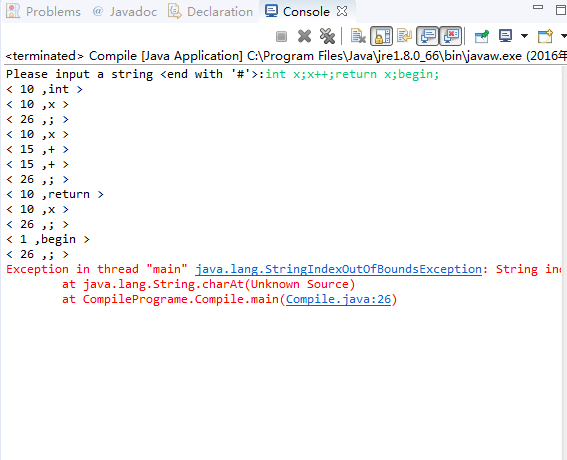Click Remove All Terminated Launches double-X icon
This screenshot has height=460, width=567.
(327, 36)
